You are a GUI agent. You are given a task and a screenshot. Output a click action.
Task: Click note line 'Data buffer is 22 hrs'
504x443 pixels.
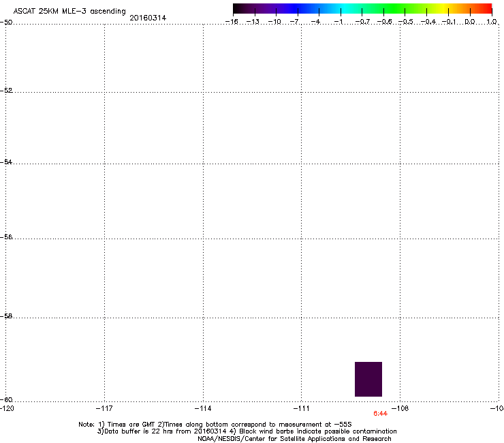coord(247,431)
